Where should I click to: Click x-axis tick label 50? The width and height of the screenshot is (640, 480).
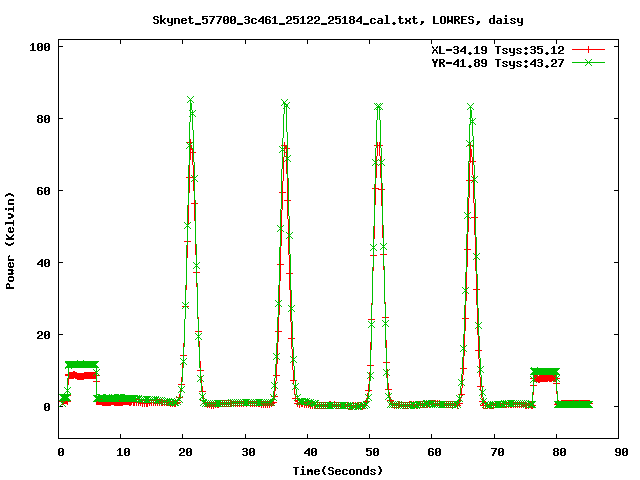click(x=372, y=452)
